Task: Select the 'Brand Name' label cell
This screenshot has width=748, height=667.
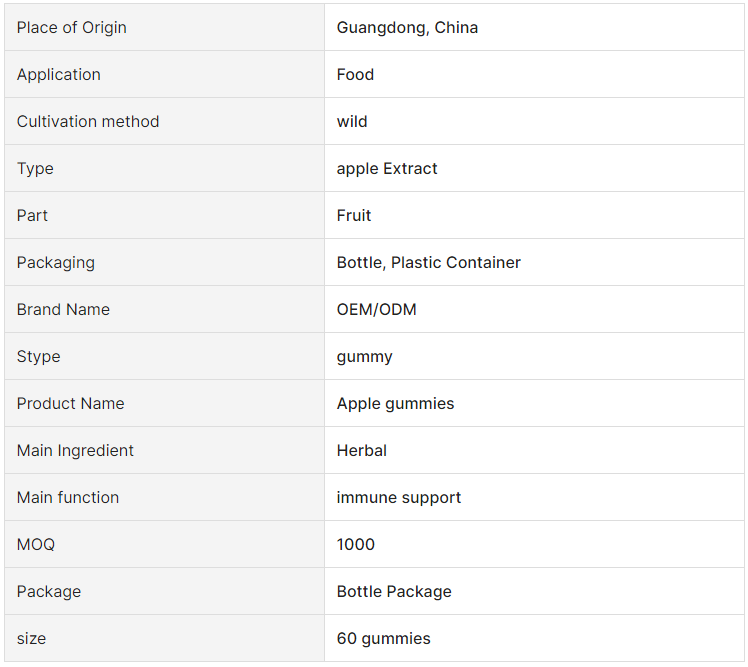Action: (63, 310)
